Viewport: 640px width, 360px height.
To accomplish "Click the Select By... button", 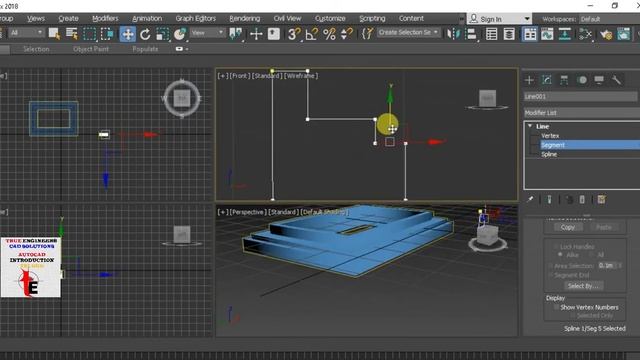I will [x=583, y=286].
